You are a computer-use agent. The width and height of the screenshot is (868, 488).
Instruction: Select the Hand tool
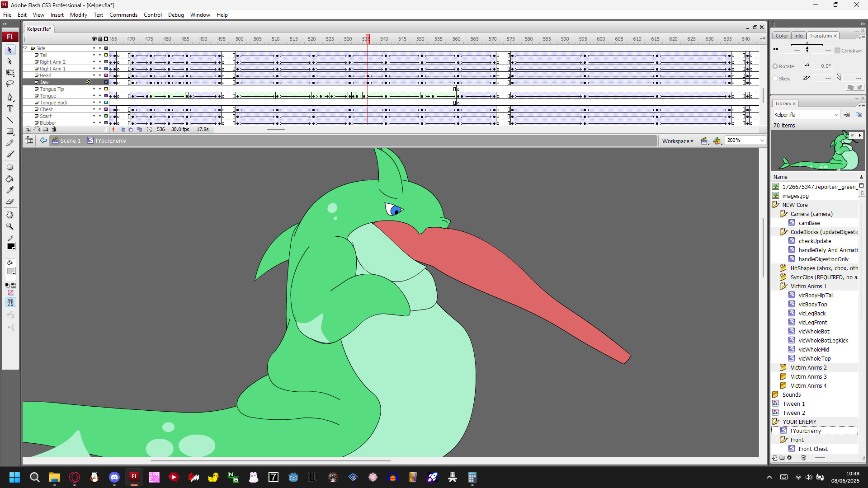pyautogui.click(x=9, y=215)
